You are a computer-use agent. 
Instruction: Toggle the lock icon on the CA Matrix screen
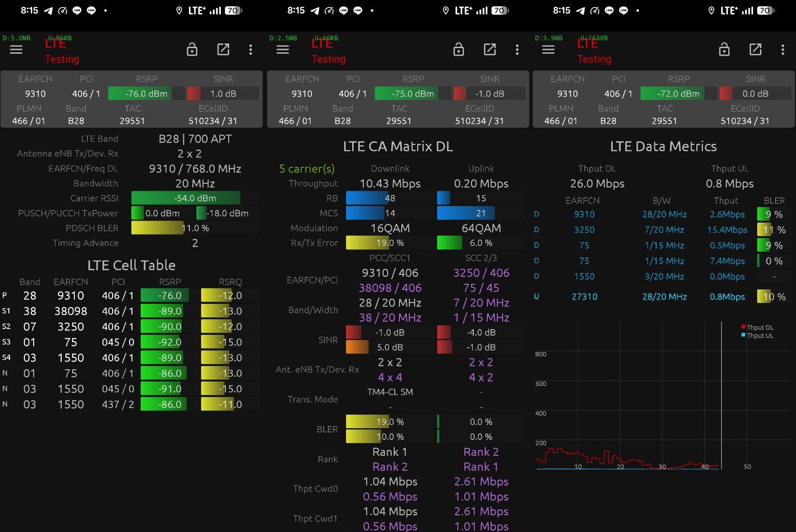(x=458, y=50)
